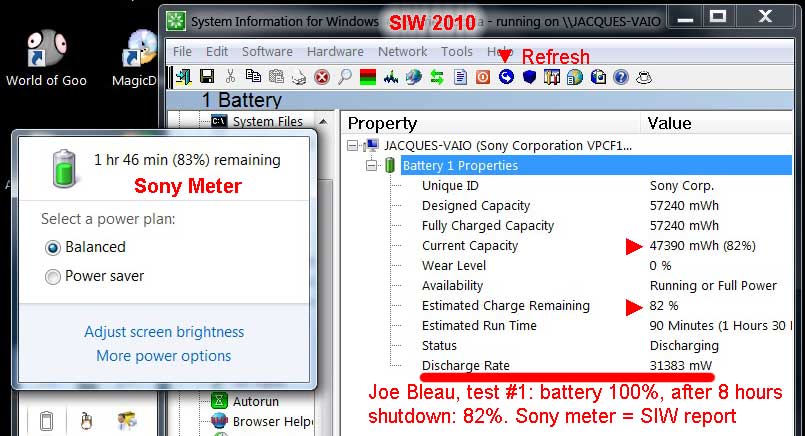This screenshot has width=805, height=436.
Task: Click the blue Refresh arrow icon
Action: coord(506,77)
